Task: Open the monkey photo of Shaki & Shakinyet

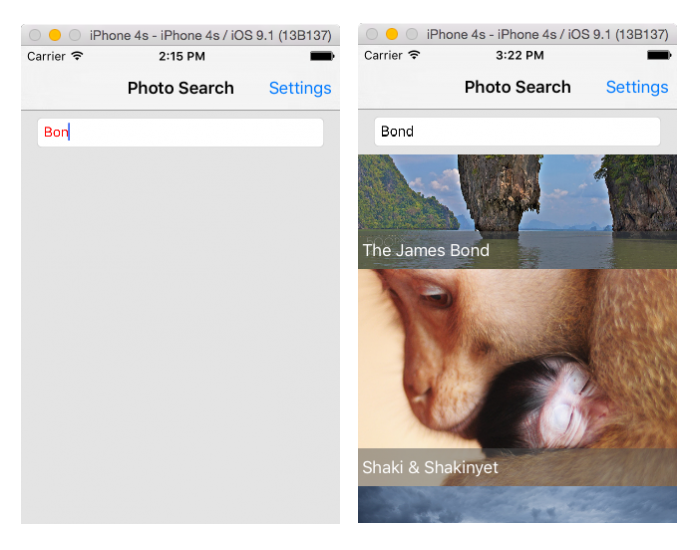Action: point(517,360)
